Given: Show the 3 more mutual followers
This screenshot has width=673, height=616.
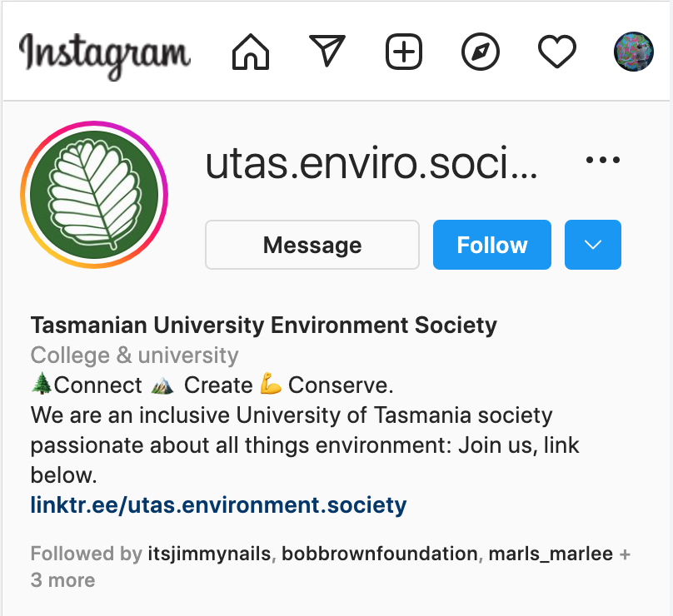Looking at the screenshot, I should [x=63, y=580].
